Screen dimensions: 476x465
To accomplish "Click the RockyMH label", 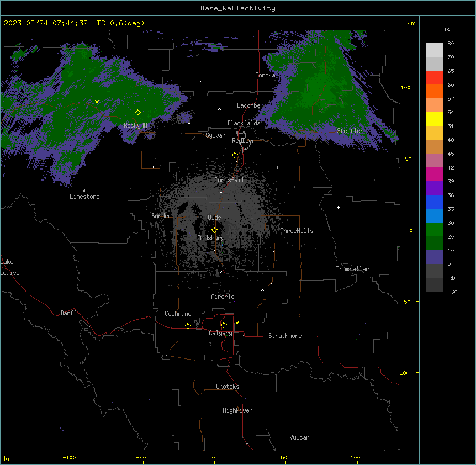I will pyautogui.click(x=135, y=125).
